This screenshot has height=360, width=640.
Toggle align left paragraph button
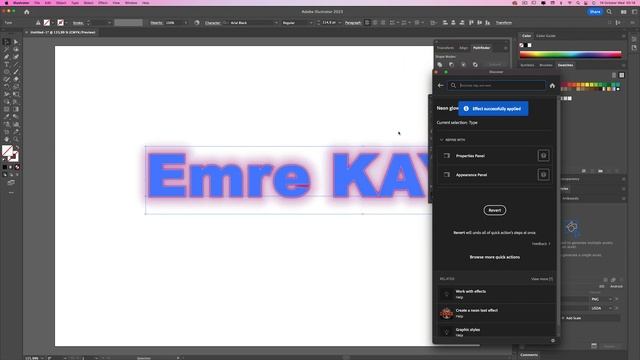point(367,23)
